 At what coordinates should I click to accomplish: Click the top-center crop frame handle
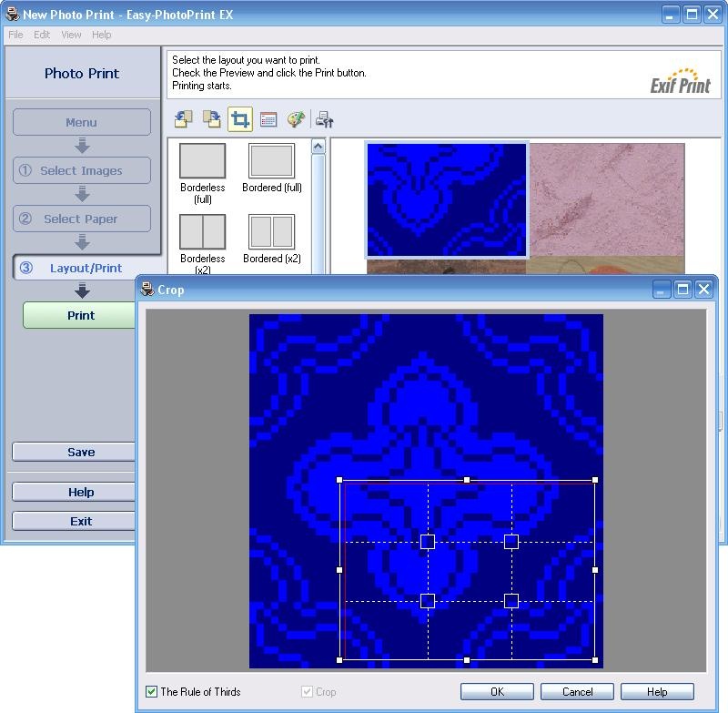(467, 480)
